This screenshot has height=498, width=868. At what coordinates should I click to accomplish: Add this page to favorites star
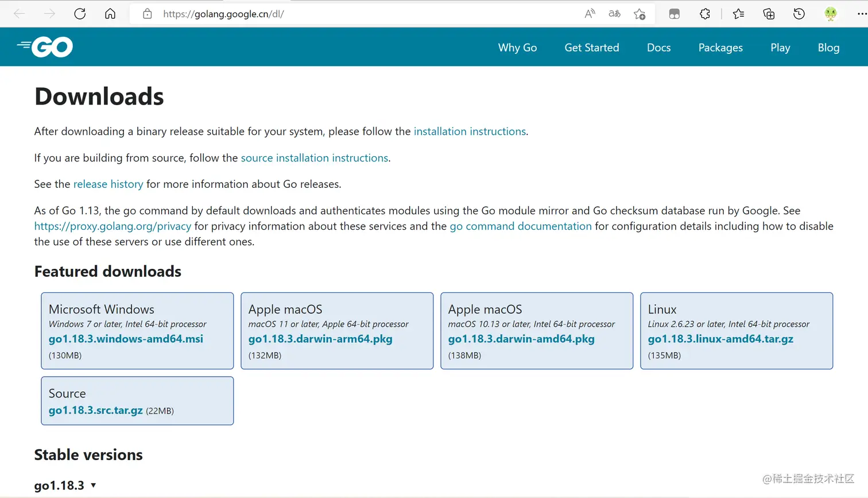pos(640,14)
